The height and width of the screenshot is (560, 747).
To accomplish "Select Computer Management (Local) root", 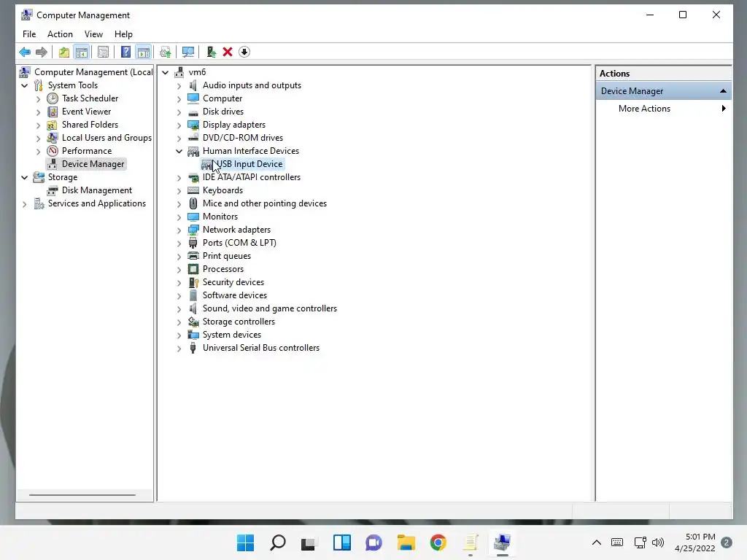I will coord(93,72).
